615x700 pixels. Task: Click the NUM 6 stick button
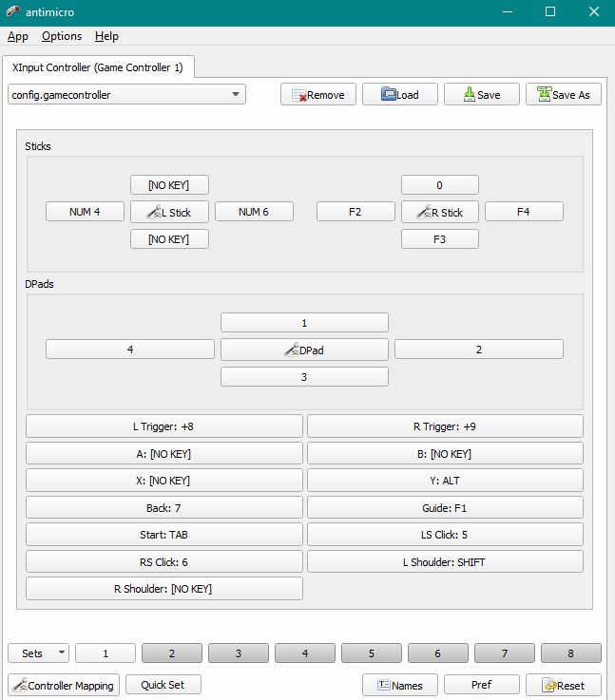pos(254,212)
